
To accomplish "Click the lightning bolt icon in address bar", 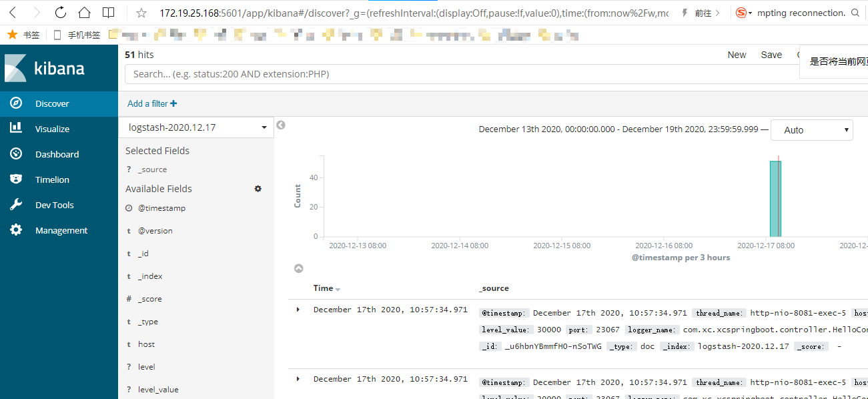I will (x=684, y=13).
